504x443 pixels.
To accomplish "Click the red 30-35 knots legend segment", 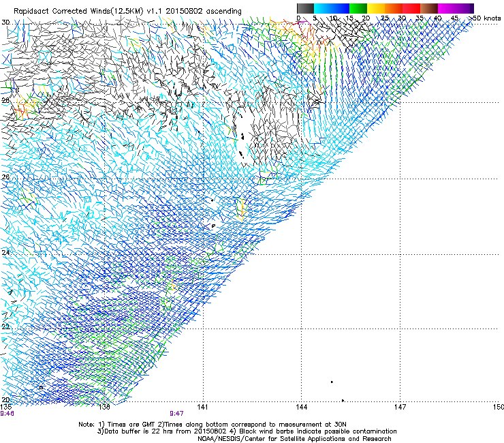I will (411, 8).
